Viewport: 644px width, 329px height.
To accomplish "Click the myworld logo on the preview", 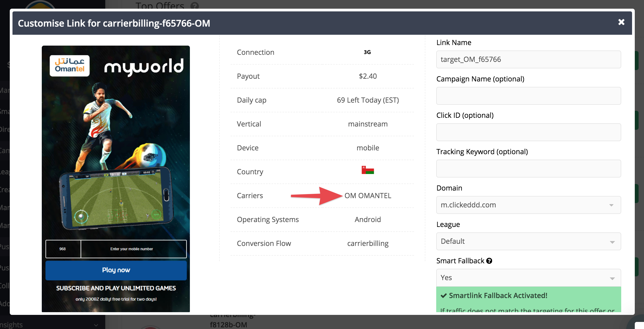I will (144, 67).
